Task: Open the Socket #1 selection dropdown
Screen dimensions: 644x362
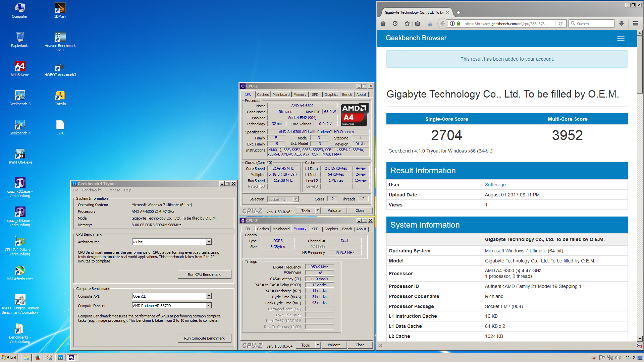Action: point(296,199)
